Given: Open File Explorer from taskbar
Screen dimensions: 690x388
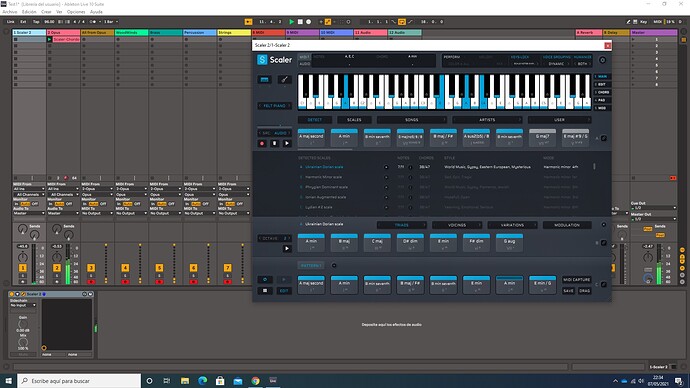Looking at the screenshot, I should [x=185, y=381].
